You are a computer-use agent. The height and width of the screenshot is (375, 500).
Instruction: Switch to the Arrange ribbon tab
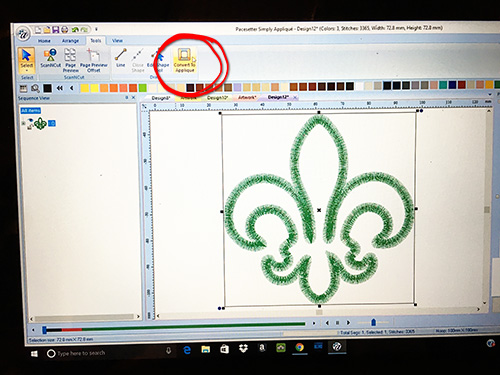pos(70,41)
